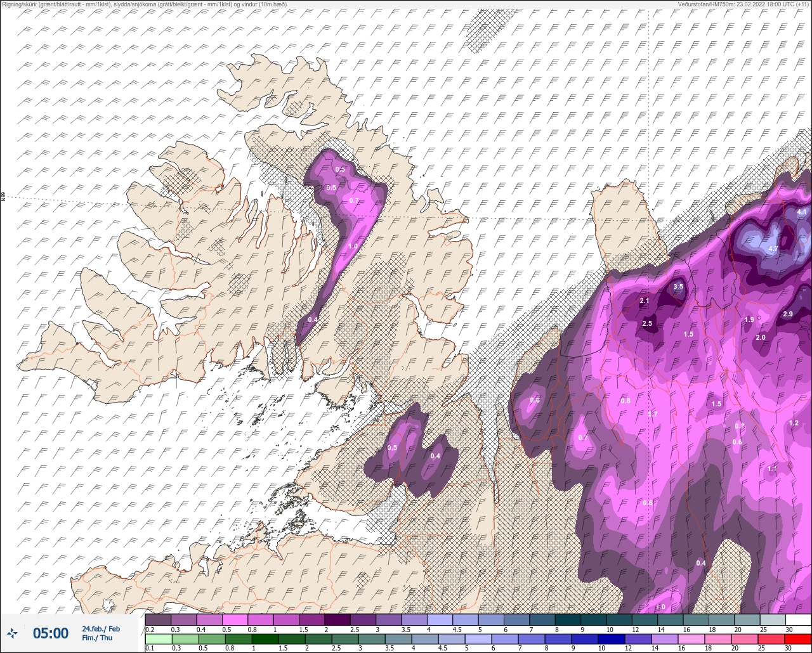Click the N99 latitude label on left edge
This screenshot has width=812, height=653.
click(x=3, y=197)
